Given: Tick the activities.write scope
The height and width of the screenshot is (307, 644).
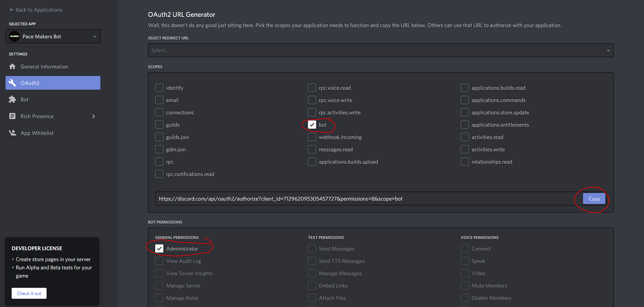Looking at the screenshot, I should point(465,149).
